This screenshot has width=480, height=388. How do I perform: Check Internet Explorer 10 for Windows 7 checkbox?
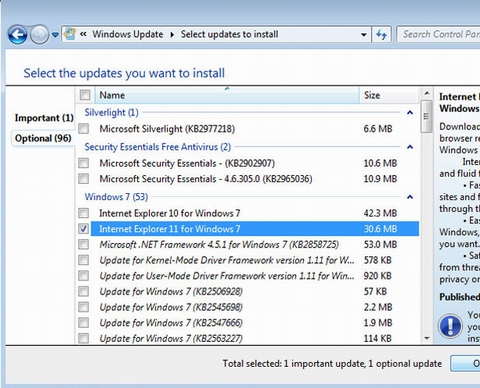tap(83, 213)
